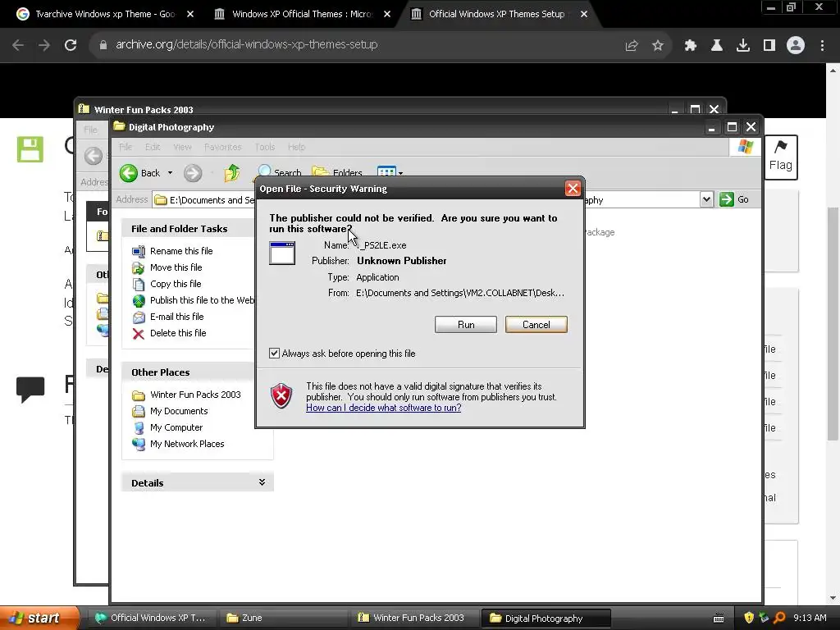Screen dimensions: 840x630
Task: Click the Windows Start button
Action: 39,618
